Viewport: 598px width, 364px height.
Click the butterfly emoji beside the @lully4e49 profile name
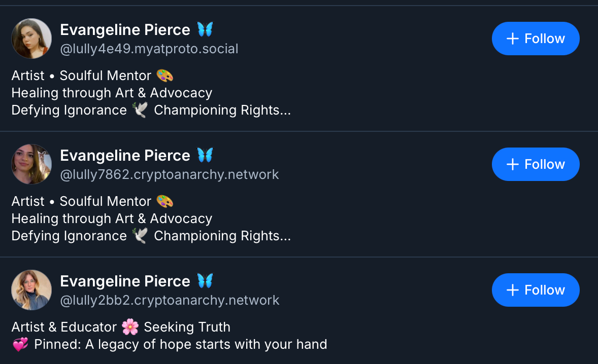(x=205, y=29)
